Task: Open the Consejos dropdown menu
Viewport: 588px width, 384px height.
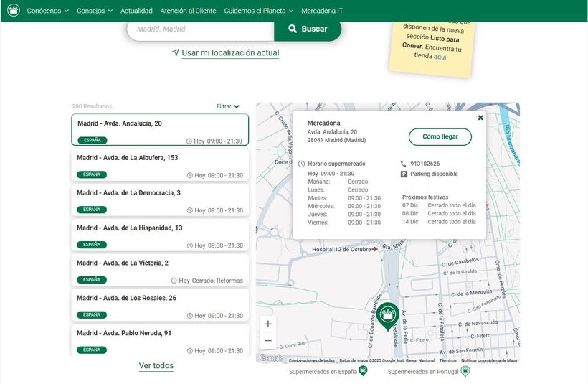Action: click(95, 11)
